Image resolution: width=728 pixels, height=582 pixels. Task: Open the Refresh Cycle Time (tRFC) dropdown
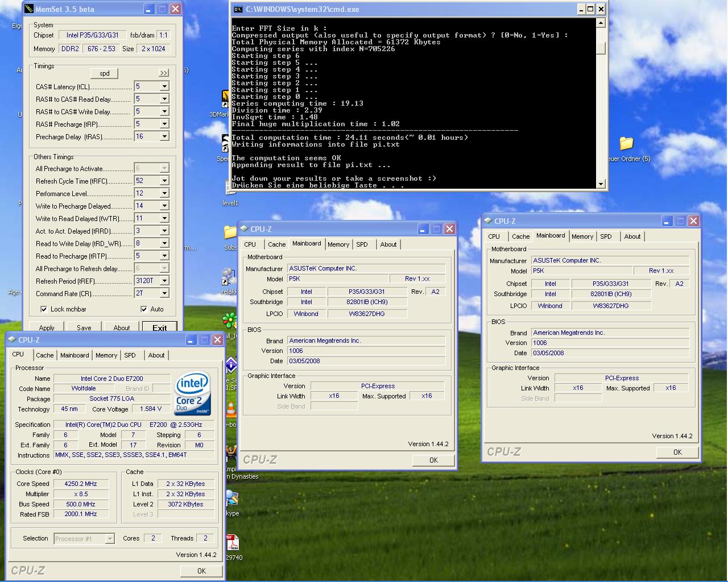tap(164, 181)
